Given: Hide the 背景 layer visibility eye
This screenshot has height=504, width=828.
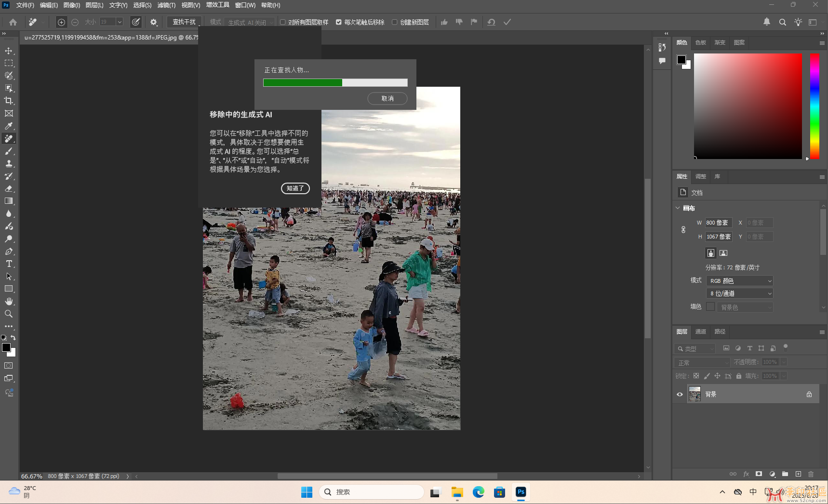Looking at the screenshot, I should coord(680,394).
